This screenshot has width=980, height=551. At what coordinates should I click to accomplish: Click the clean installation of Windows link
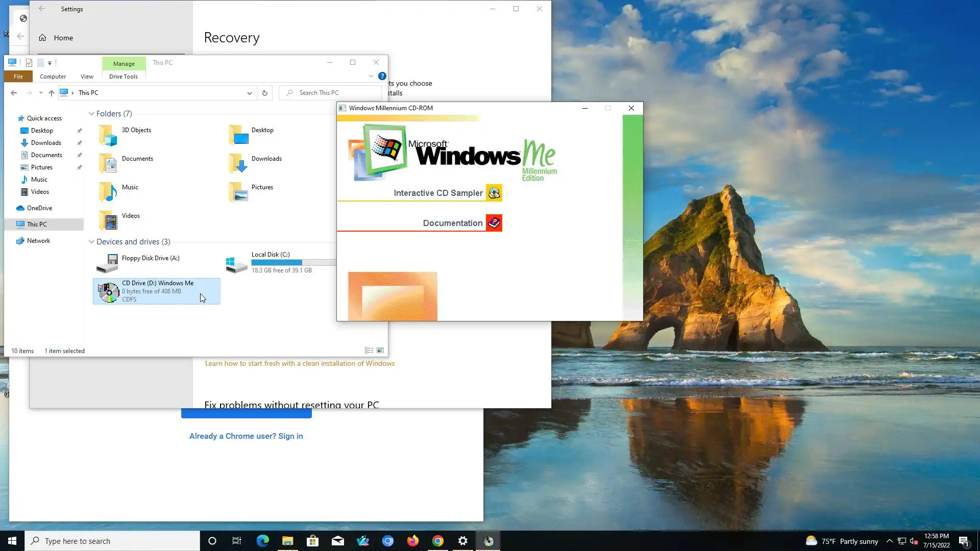(x=300, y=363)
